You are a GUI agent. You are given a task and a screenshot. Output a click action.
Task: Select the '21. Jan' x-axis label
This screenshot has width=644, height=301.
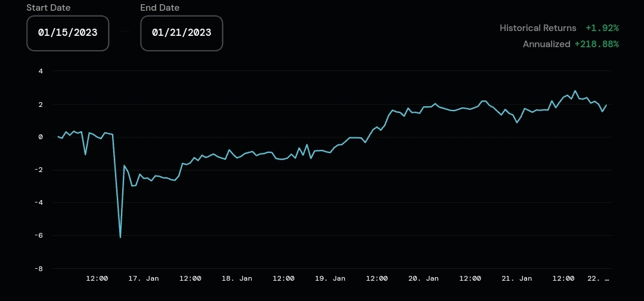pos(516,278)
